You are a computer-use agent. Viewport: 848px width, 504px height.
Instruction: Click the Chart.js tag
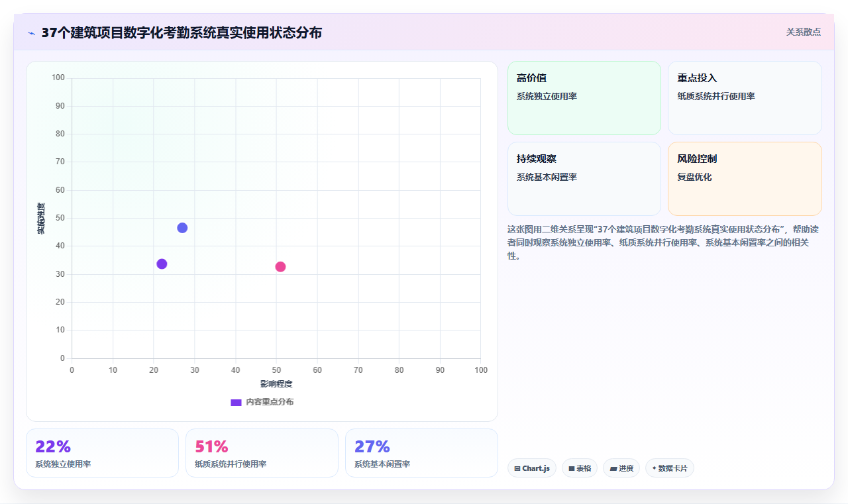(x=532, y=468)
